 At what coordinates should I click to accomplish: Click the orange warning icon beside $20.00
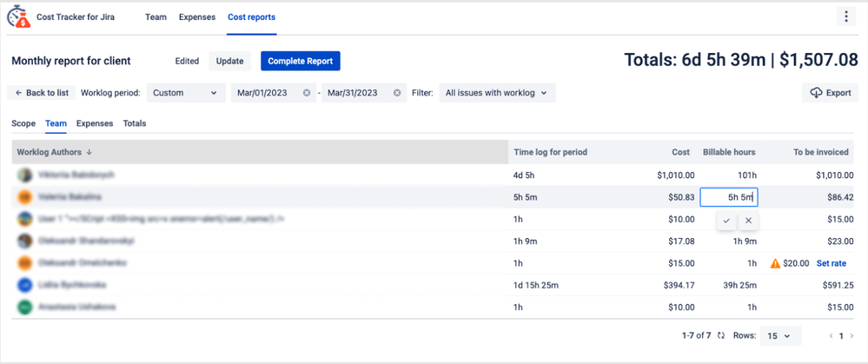pyautogui.click(x=776, y=263)
